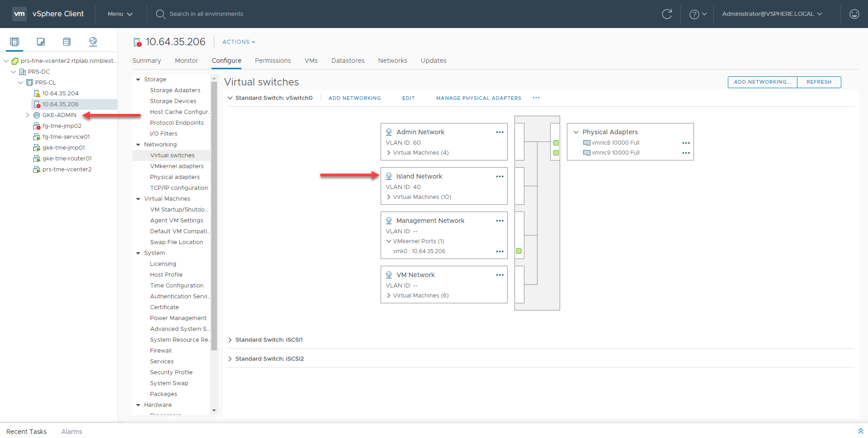Switch to the Monitor tab
868x438 pixels.
click(x=186, y=61)
